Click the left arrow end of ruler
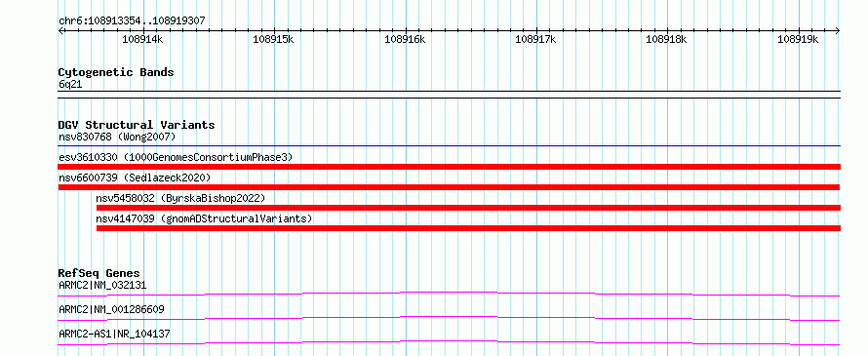This screenshot has width=868, height=356. coord(60,30)
